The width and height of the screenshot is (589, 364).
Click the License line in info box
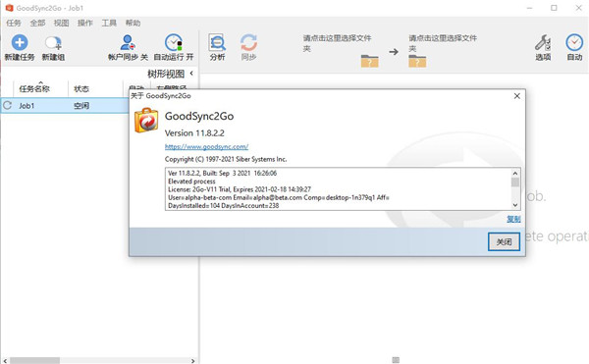[x=240, y=189]
